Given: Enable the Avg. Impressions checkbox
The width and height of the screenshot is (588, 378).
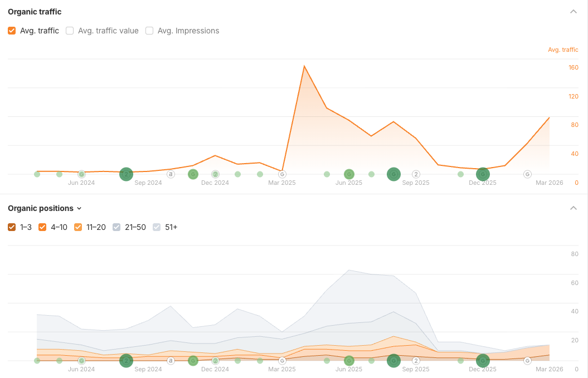Looking at the screenshot, I should click(149, 31).
